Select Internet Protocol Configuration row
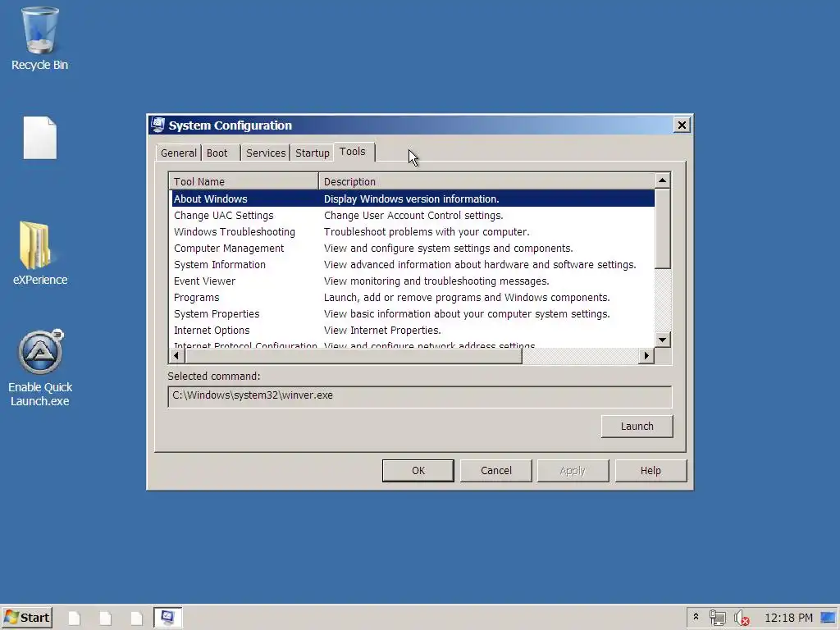The width and height of the screenshot is (840, 630). (x=413, y=344)
